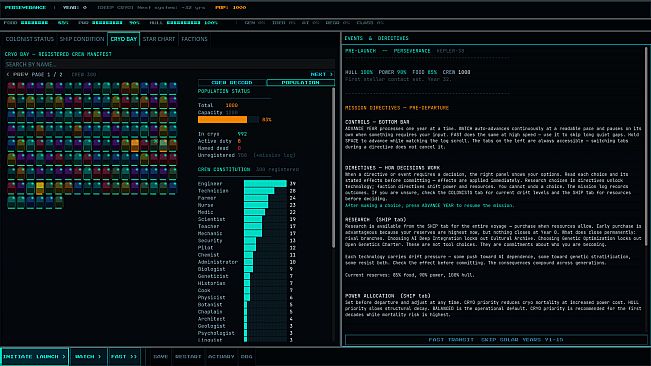
Task: Select the Mechanic row in crew constitution
Action: point(247,233)
